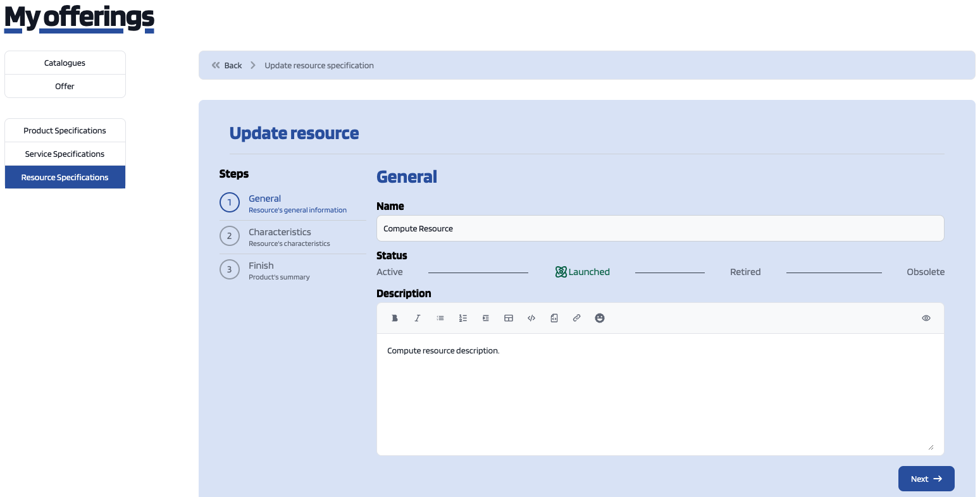This screenshot has height=497, width=980.
Task: Open Service Specifications section
Action: pos(65,154)
